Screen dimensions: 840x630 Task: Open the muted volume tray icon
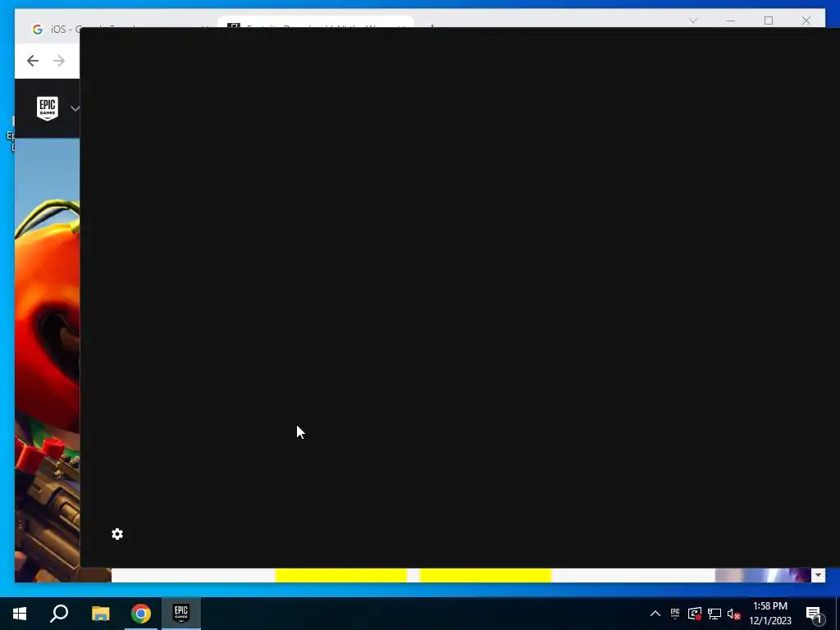[x=734, y=614]
